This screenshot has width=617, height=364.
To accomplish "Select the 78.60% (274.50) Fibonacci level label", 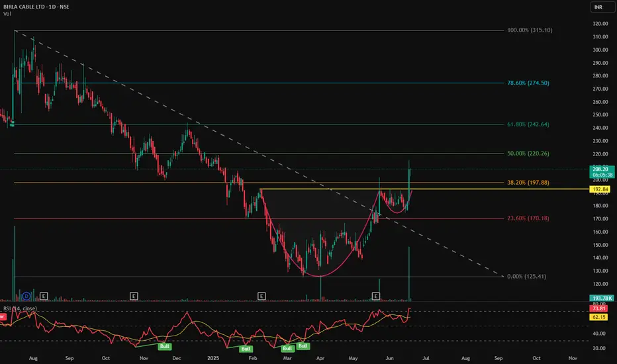I will (x=528, y=83).
